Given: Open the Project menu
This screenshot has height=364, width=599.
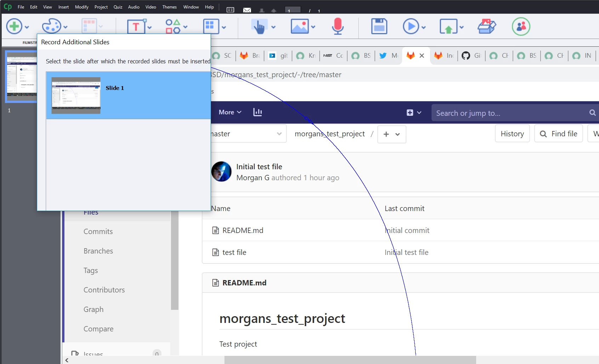Looking at the screenshot, I should (x=101, y=7).
